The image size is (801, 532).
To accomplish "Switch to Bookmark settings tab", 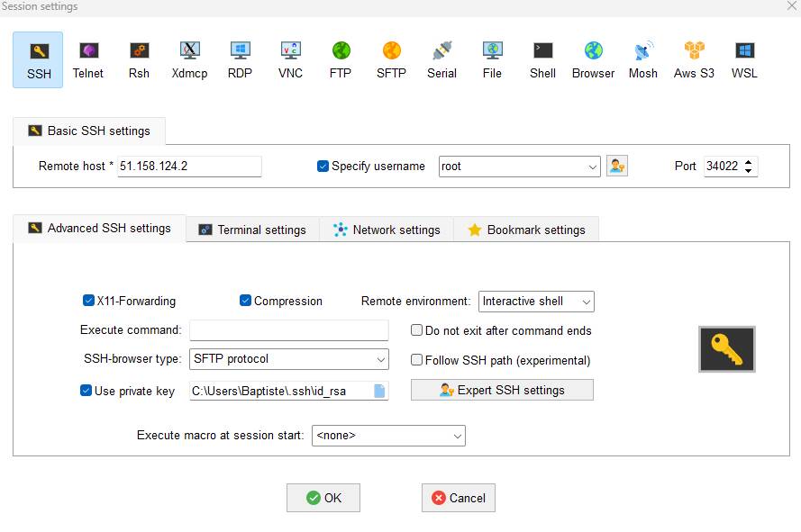I will [526, 230].
